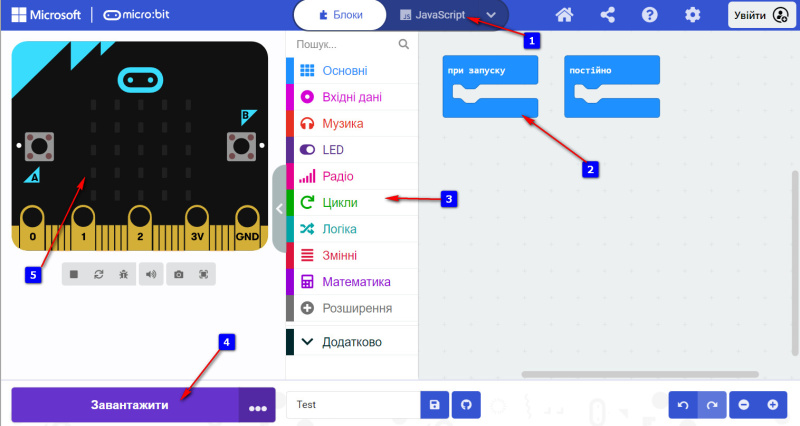Take a simulator screenshot with camera icon

[x=179, y=274]
